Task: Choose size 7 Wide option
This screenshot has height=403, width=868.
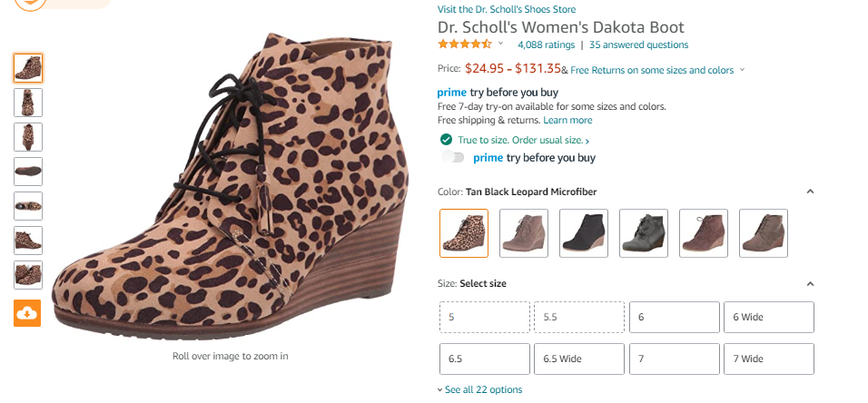Action: pyautogui.click(x=769, y=359)
